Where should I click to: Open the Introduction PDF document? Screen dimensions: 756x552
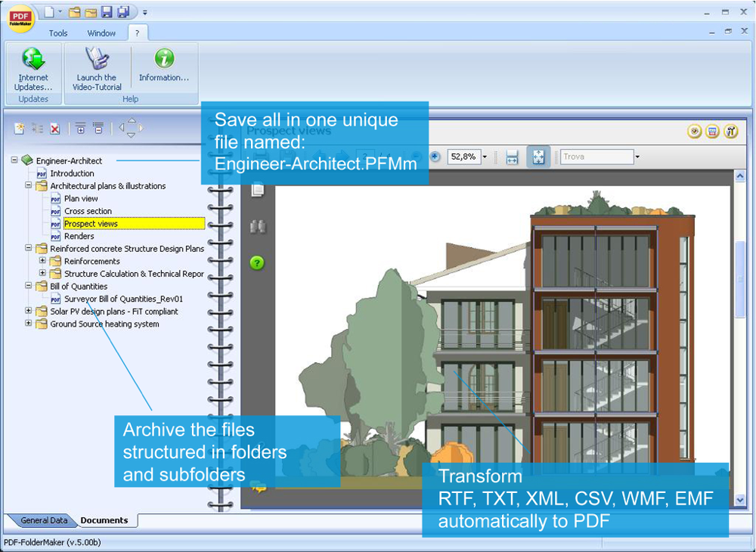[72, 174]
